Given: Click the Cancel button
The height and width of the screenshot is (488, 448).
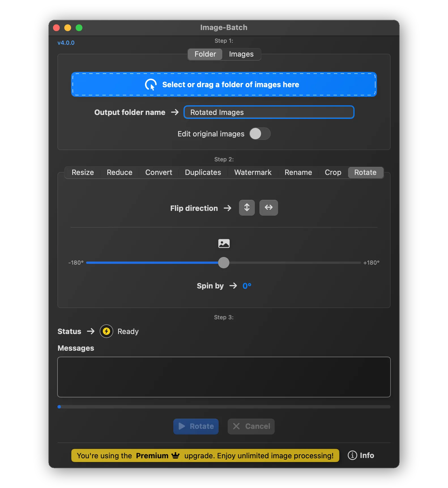Looking at the screenshot, I should click(251, 426).
